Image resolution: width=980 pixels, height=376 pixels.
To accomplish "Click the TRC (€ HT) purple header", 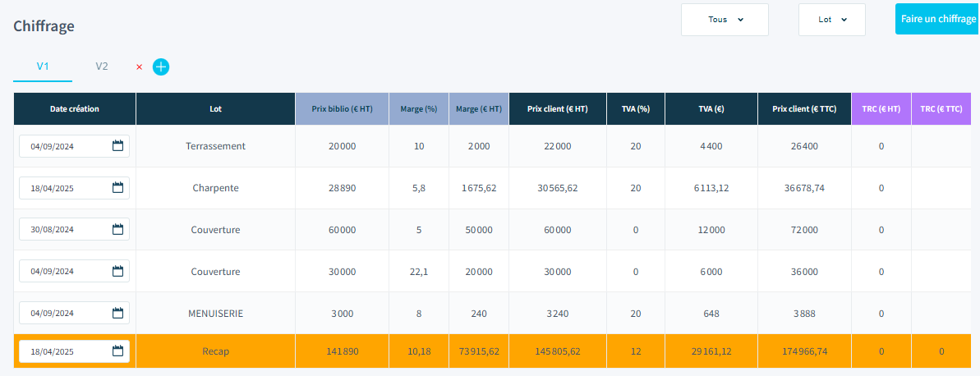I will pos(881,108).
